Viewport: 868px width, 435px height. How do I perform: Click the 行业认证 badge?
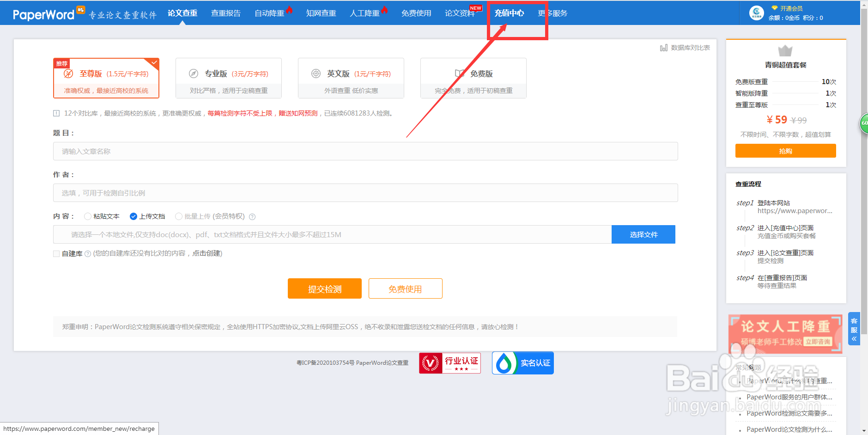[450, 363]
